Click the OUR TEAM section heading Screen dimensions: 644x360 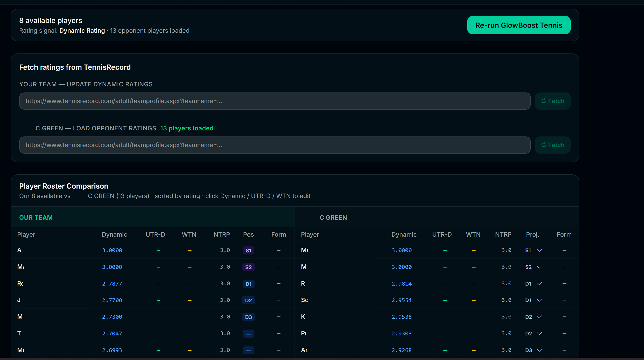(36, 218)
